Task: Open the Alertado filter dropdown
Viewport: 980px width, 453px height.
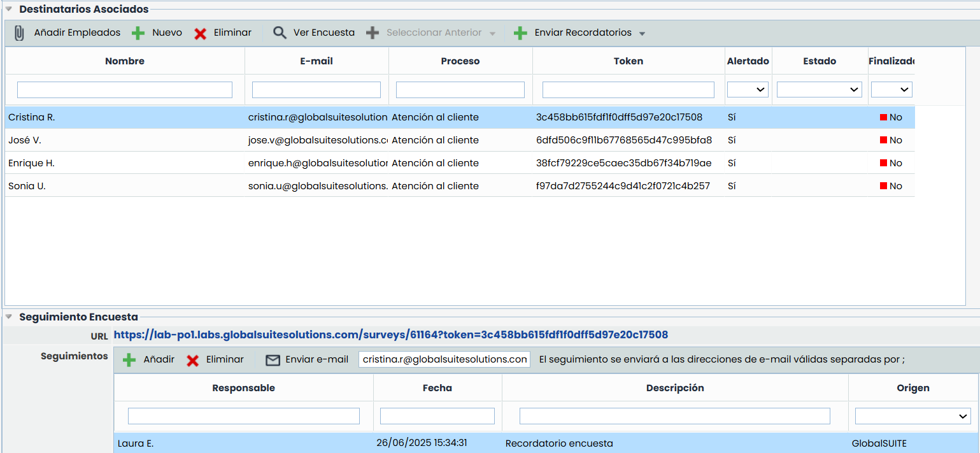Action: tap(748, 90)
